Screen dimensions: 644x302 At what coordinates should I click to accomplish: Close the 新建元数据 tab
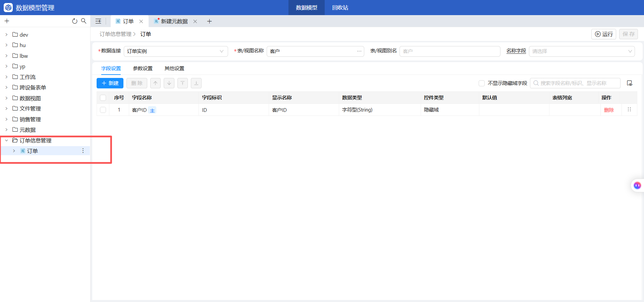[195, 21]
